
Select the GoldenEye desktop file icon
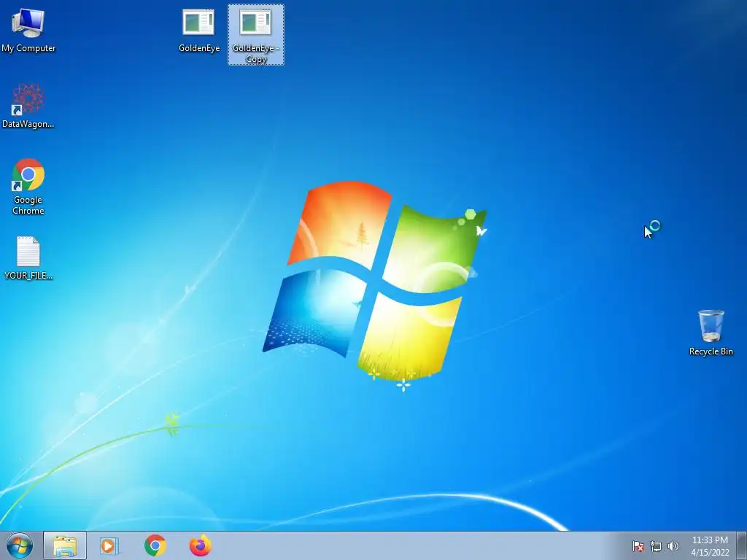tap(198, 29)
